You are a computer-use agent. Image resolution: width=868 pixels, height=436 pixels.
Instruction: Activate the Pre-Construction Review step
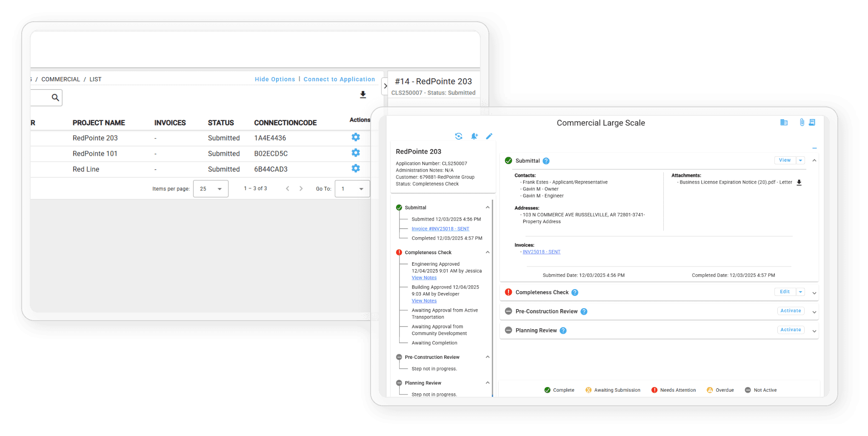click(x=790, y=311)
